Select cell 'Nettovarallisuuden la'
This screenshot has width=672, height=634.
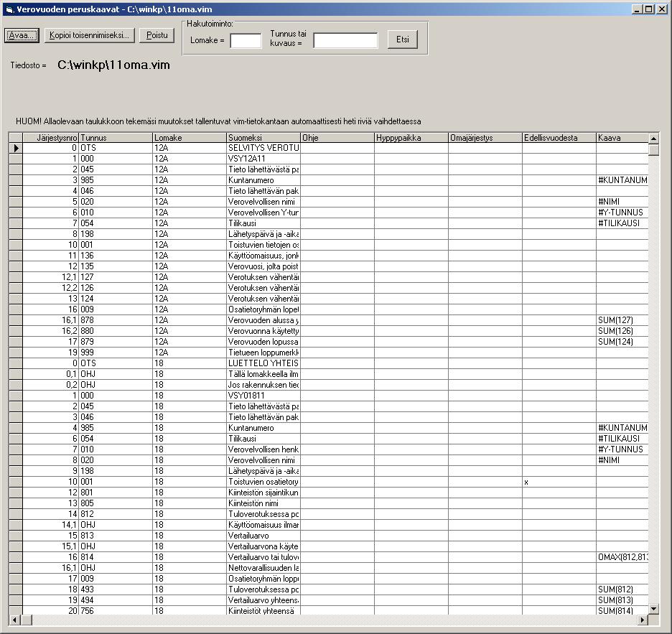click(x=263, y=567)
